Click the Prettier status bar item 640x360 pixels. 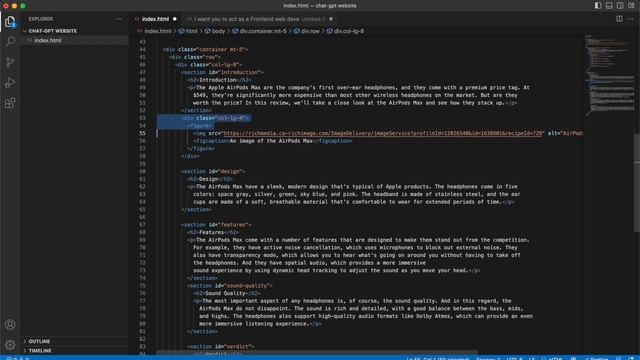(597, 358)
